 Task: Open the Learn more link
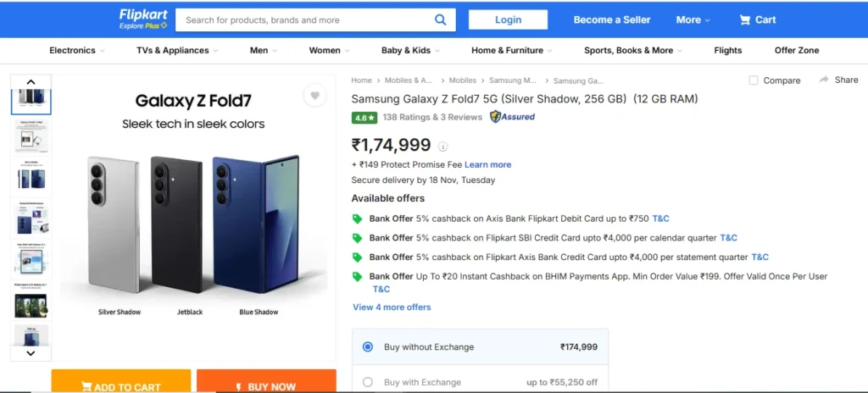tap(487, 164)
